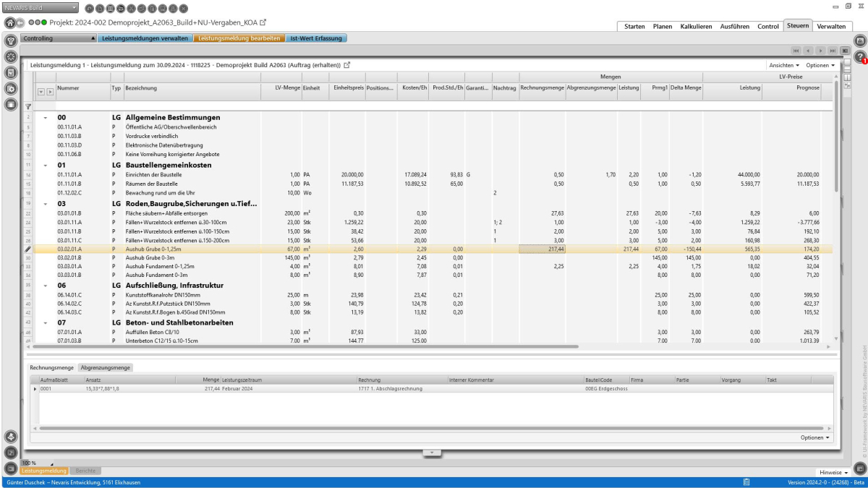Open the Ansichten dropdown menu
868x488 pixels.
pyautogui.click(x=785, y=65)
